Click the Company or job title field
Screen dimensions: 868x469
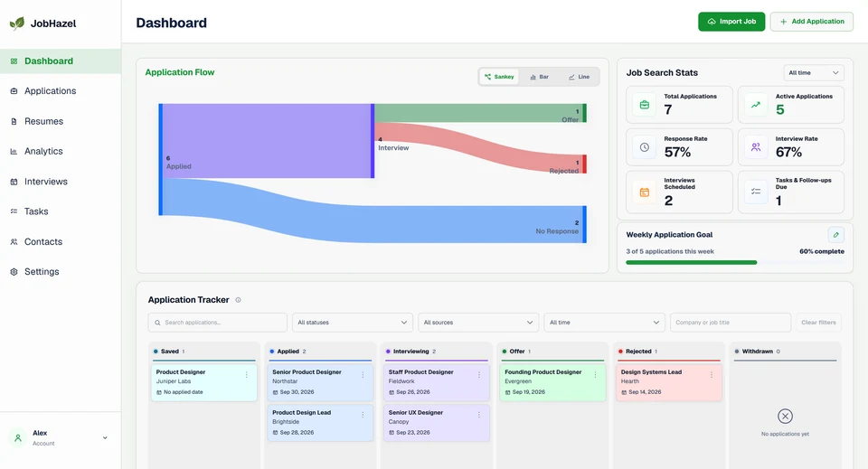[731, 323]
